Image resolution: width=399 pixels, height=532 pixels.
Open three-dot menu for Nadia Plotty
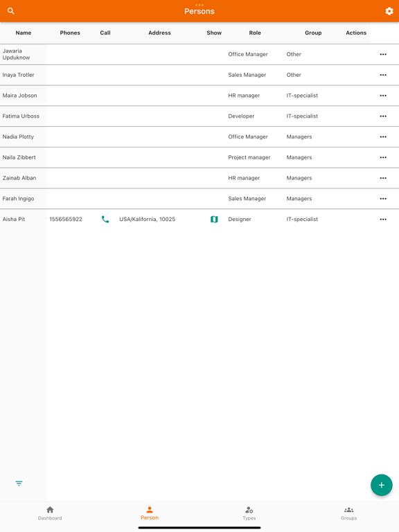click(x=383, y=136)
